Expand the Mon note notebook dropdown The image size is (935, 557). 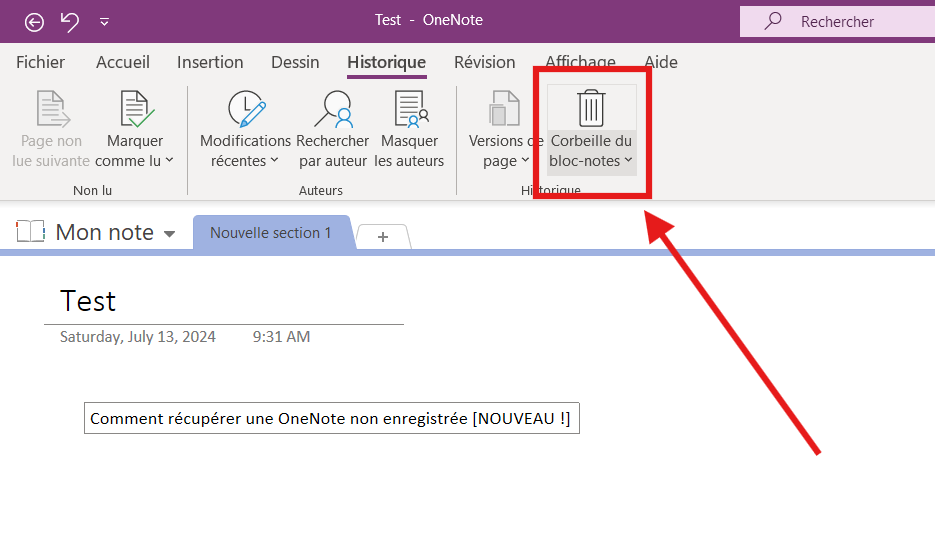[169, 234]
